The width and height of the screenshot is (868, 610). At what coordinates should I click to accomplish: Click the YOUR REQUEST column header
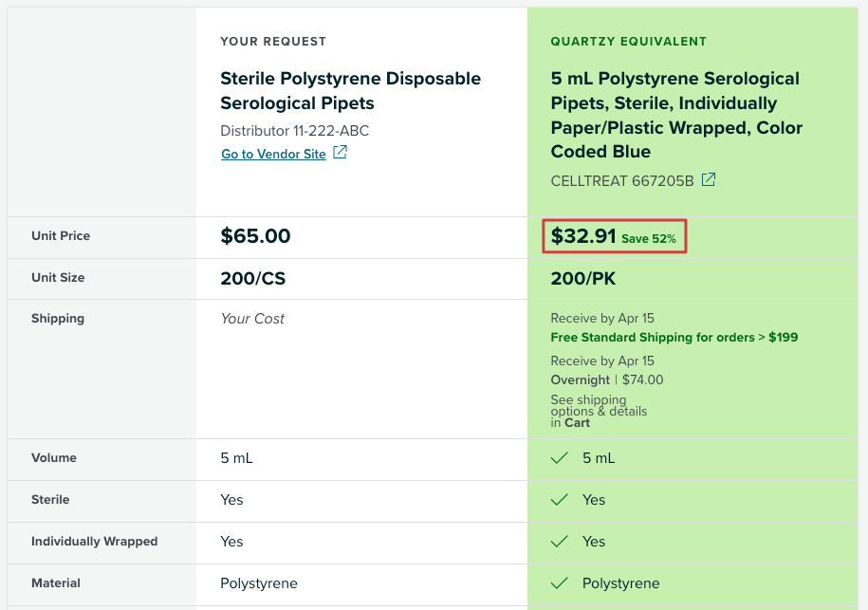coord(273,42)
